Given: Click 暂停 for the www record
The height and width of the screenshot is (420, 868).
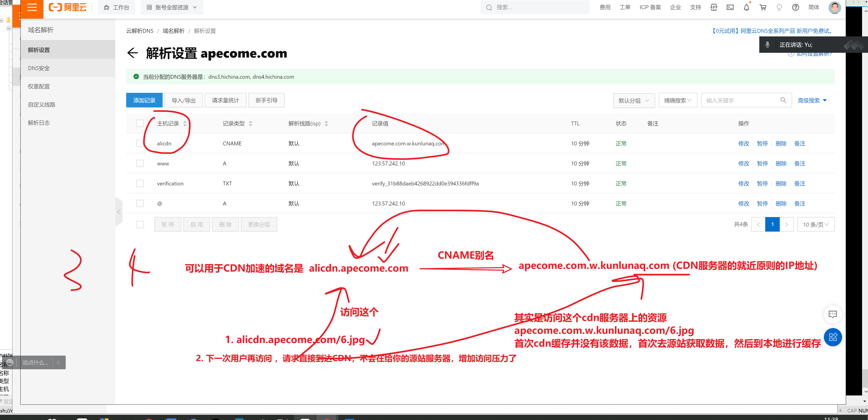Looking at the screenshot, I should [x=762, y=164].
